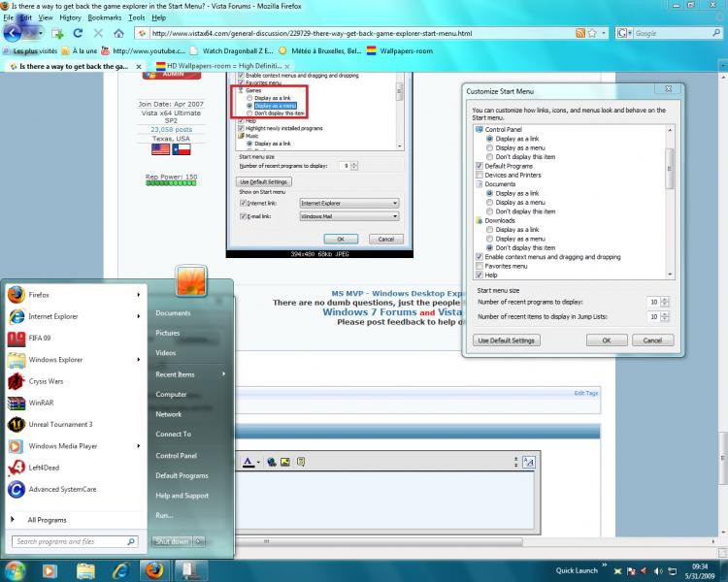
Task: Select Control Panel 'Don't display this item'
Action: click(489, 157)
